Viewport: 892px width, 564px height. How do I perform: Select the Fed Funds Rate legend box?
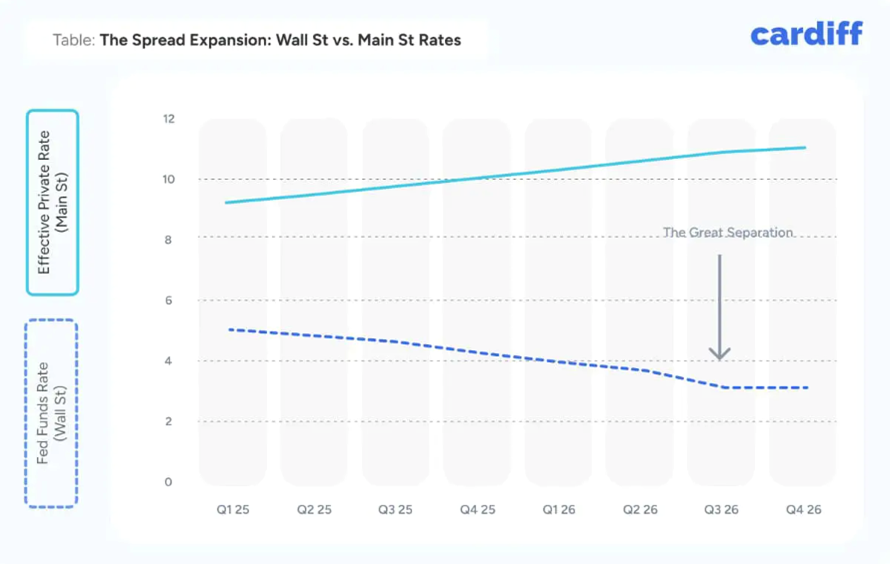[x=52, y=413]
